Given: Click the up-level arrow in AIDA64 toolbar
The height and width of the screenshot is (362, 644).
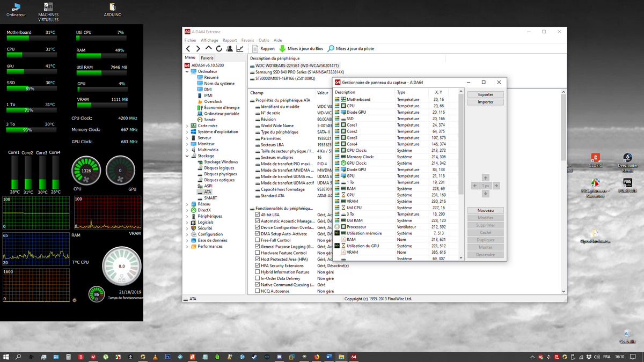Looking at the screenshot, I should [209, 48].
